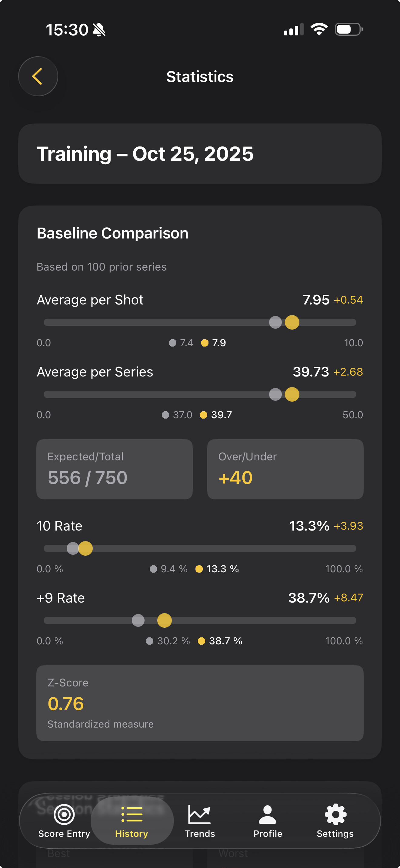Tap the battery indicator icon

click(x=348, y=29)
